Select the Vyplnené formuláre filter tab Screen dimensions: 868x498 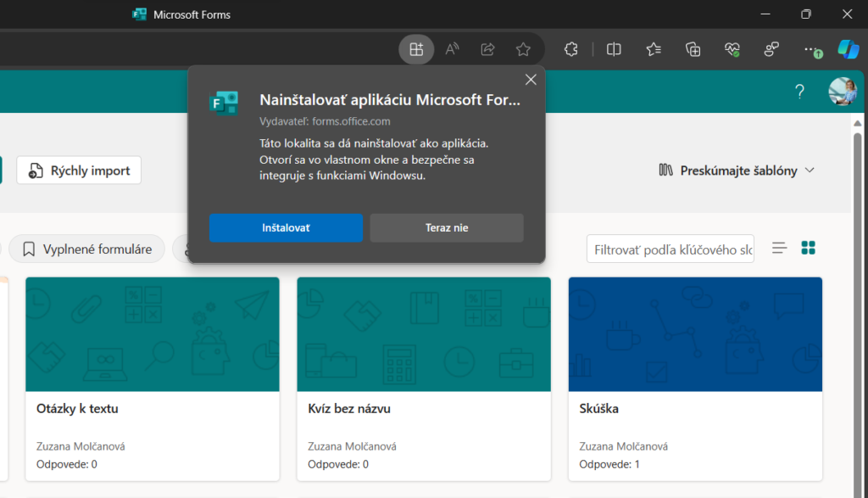pyautogui.click(x=87, y=249)
